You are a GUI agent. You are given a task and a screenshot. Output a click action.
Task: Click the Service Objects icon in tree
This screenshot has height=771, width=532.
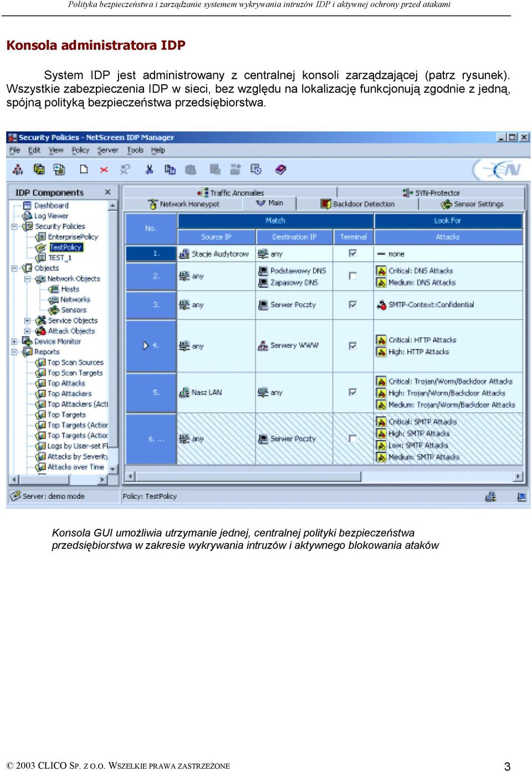[40, 321]
